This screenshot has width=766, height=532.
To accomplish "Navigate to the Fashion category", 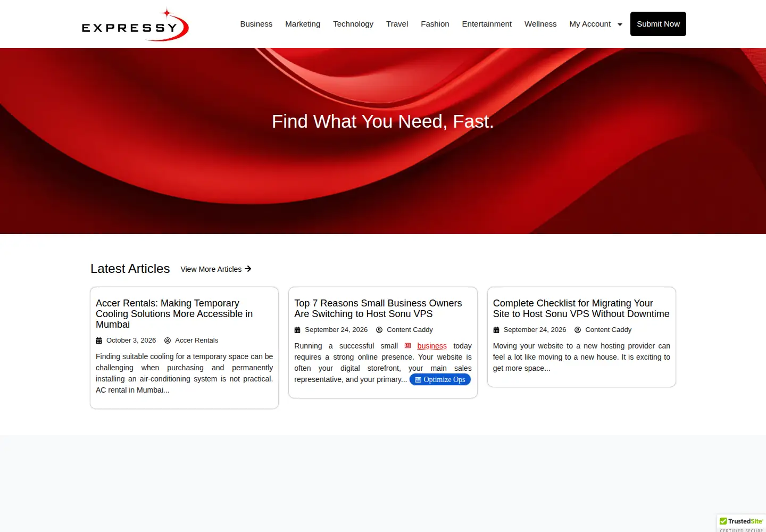I will coord(435,24).
